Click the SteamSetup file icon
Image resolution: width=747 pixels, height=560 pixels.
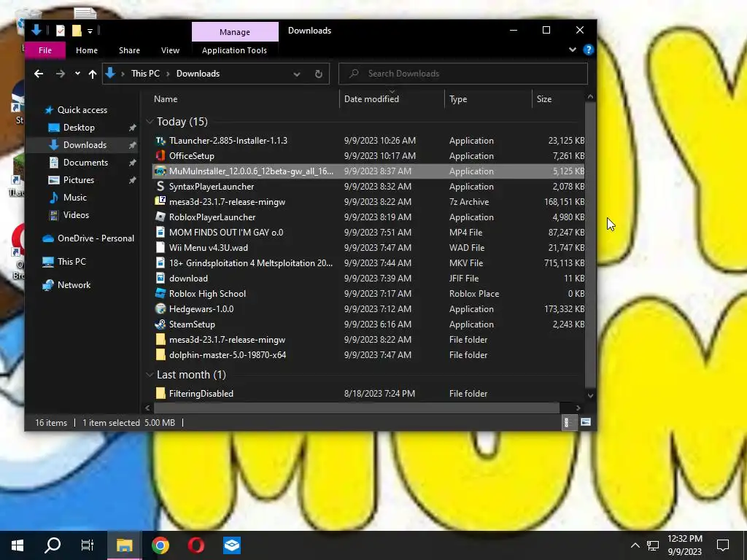tap(160, 324)
